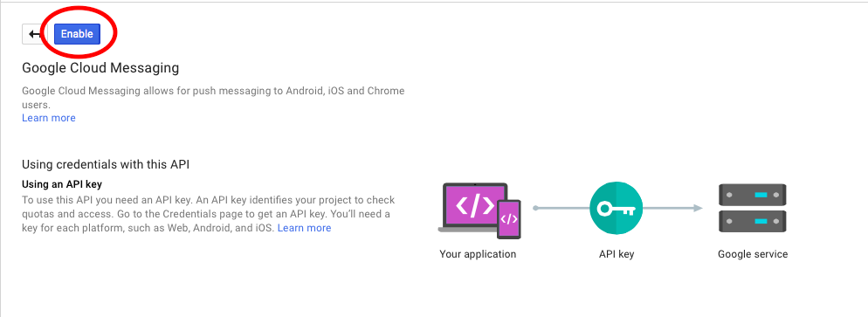The height and width of the screenshot is (317, 868).
Task: Click the Google service server icon
Action: pos(753,209)
